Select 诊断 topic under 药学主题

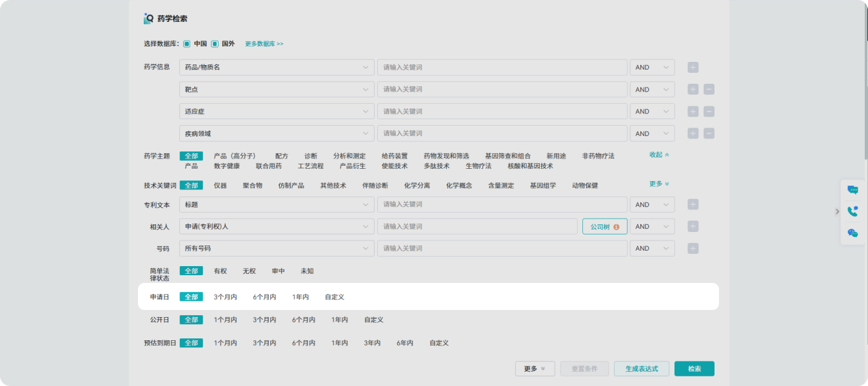(311, 156)
